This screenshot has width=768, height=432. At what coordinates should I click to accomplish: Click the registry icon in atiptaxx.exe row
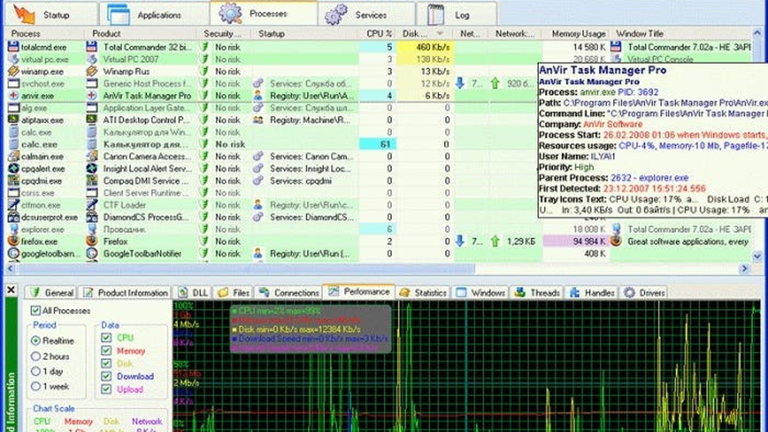[x=258, y=120]
